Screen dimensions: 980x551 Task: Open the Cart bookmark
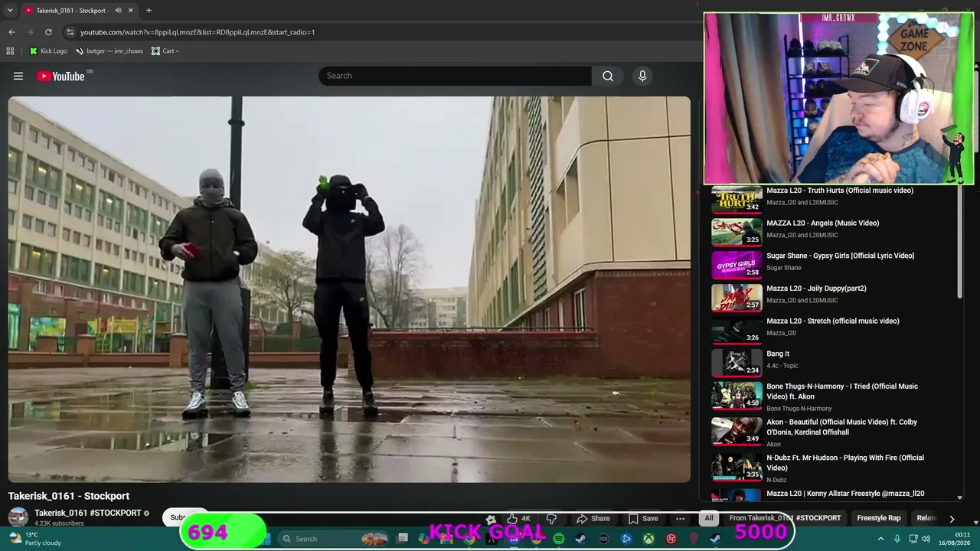165,51
